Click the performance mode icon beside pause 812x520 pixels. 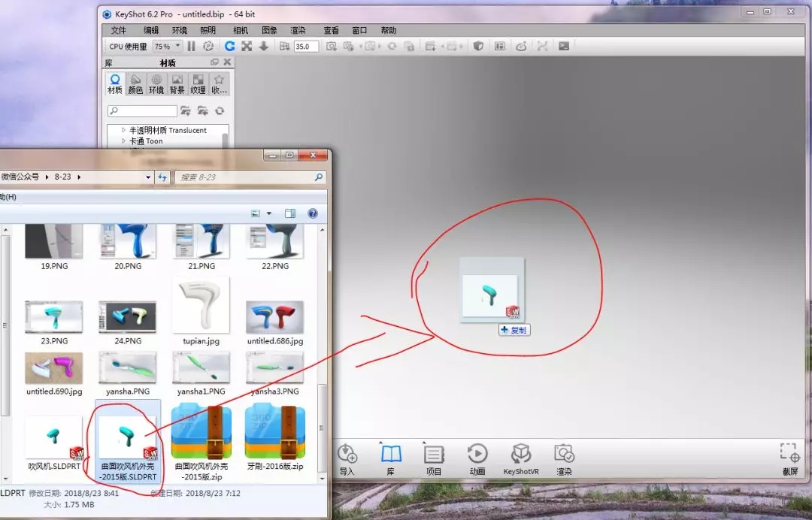[x=208, y=46]
